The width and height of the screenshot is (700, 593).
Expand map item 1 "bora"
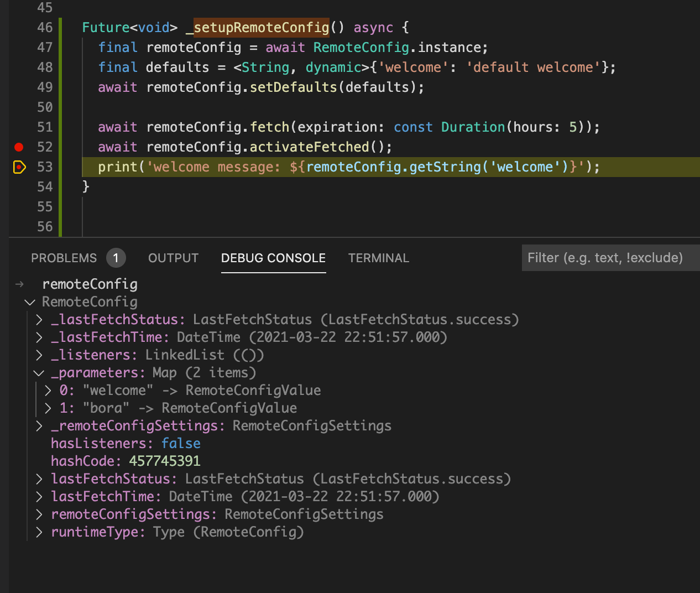tap(48, 408)
